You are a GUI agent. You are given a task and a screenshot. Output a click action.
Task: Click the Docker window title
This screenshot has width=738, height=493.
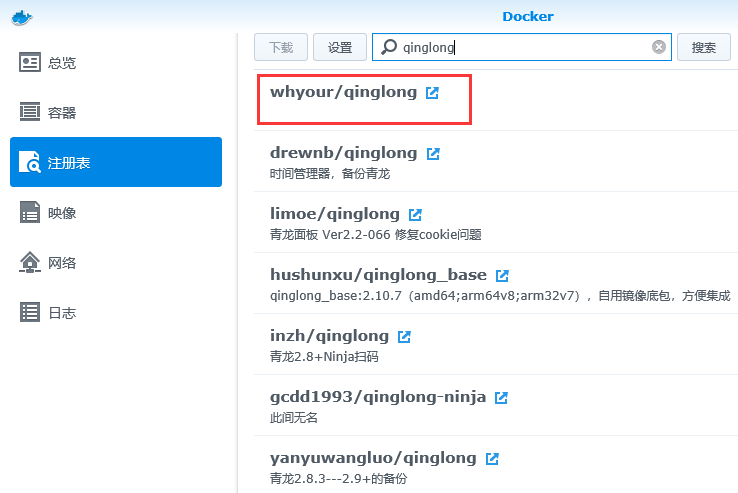[x=528, y=16]
